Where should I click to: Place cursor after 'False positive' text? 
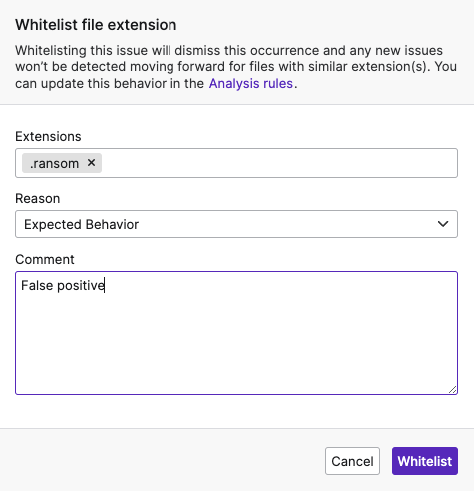coord(105,285)
